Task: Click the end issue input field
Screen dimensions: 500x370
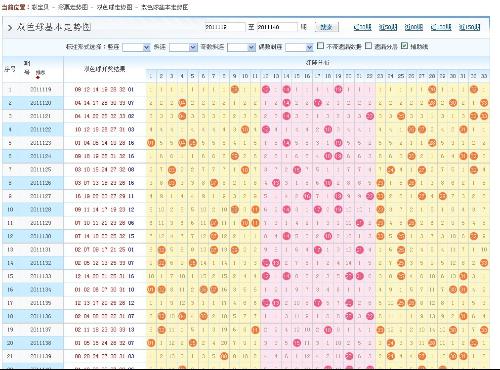Action: point(277,27)
